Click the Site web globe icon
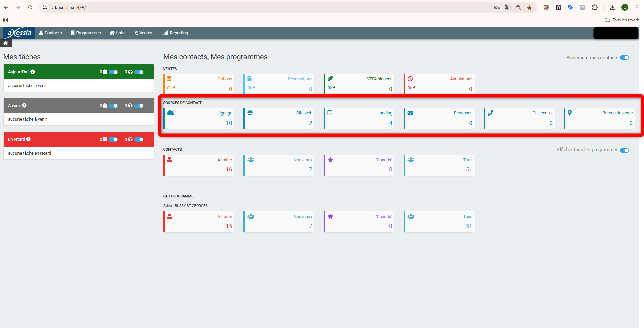644x328 pixels. [x=250, y=113]
